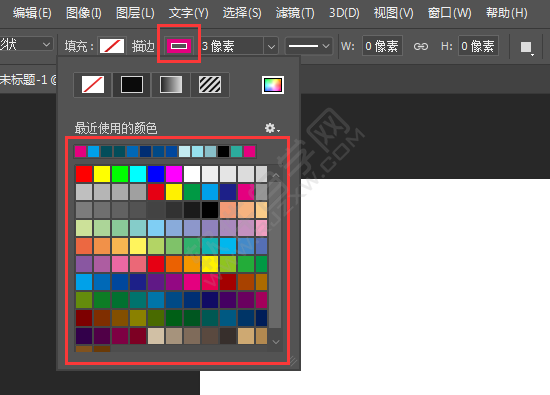Screen dimensions: 550x395
Task: Toggle link width and height
Action: (x=421, y=46)
